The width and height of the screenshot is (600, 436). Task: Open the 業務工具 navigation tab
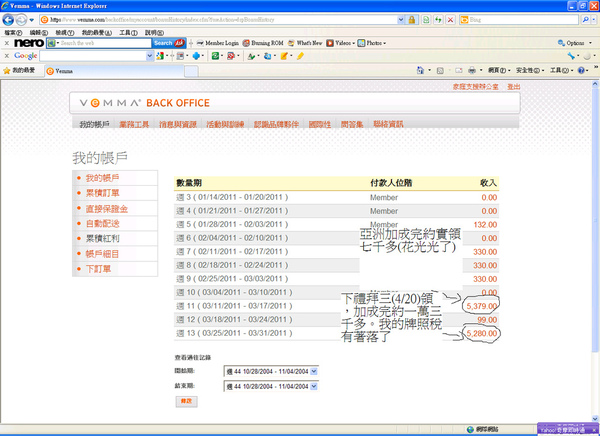(134, 124)
